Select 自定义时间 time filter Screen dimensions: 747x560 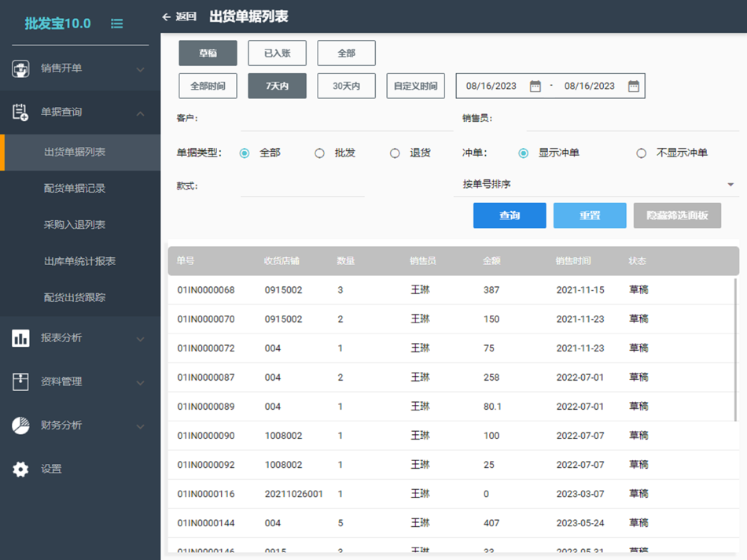point(415,86)
